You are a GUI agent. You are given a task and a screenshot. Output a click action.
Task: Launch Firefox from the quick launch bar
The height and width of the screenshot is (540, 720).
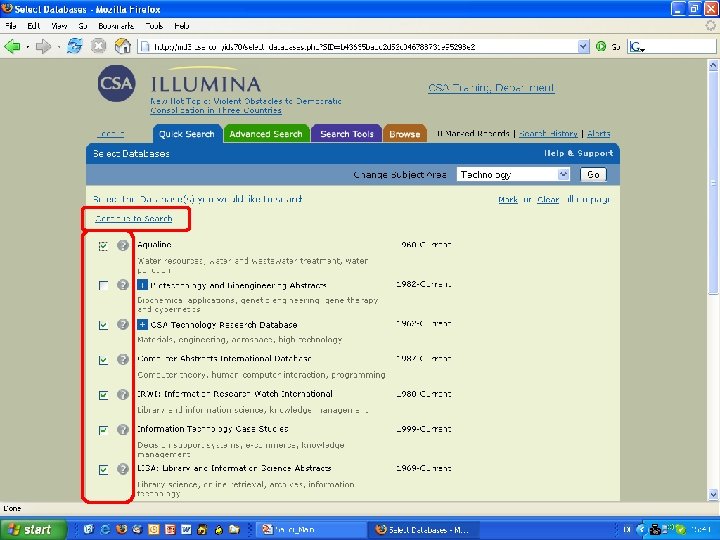tap(121, 529)
